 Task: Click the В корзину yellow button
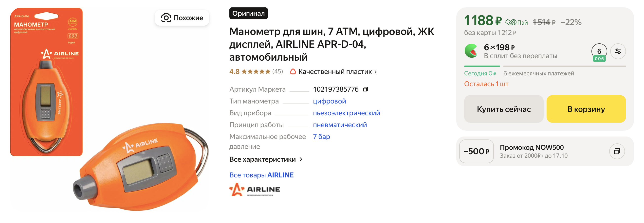coord(586,109)
